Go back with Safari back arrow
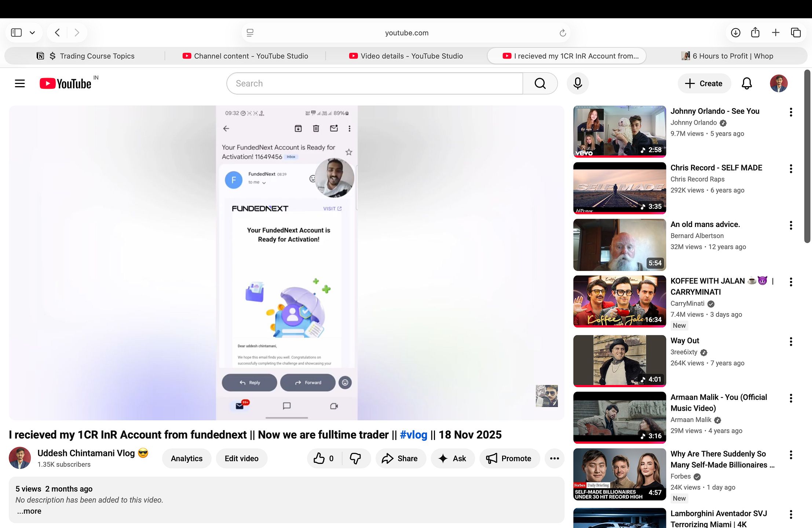 pyautogui.click(x=58, y=33)
